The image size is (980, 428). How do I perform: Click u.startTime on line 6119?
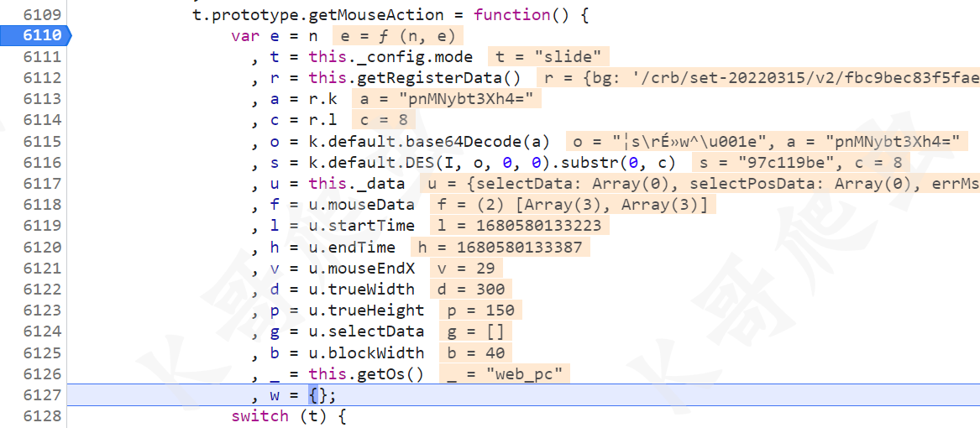[361, 226]
